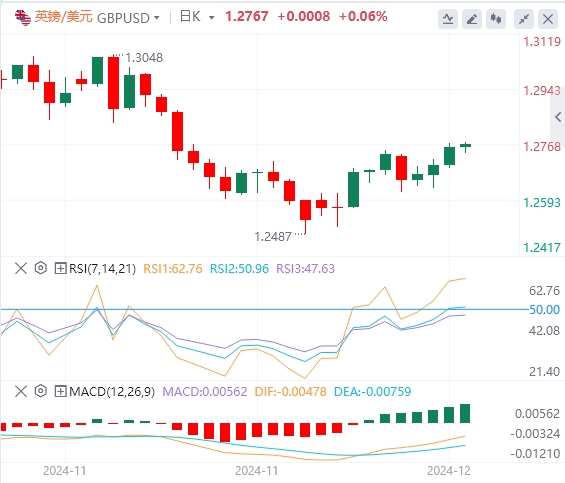The height and width of the screenshot is (483, 565).
Task: Open the 日K timeframe dropdown
Action: [x=212, y=18]
